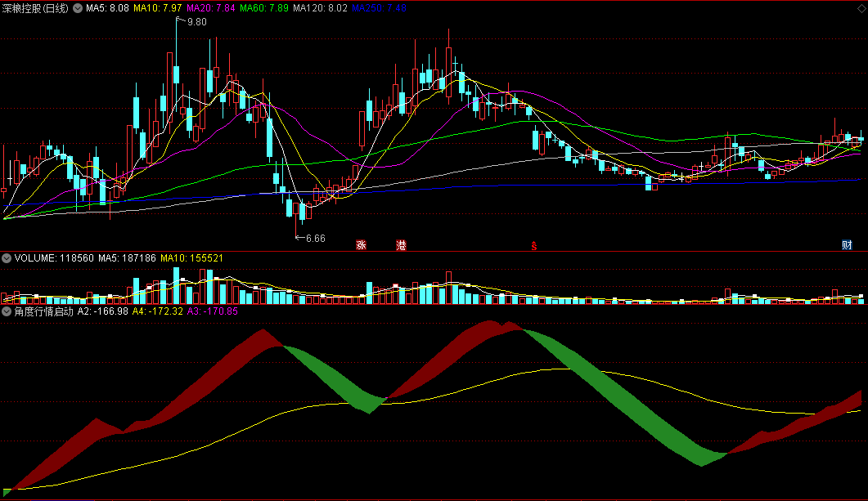Viewport: 868px width, 501px height.
Task: Click the red 港 event marker
Action: coord(401,245)
